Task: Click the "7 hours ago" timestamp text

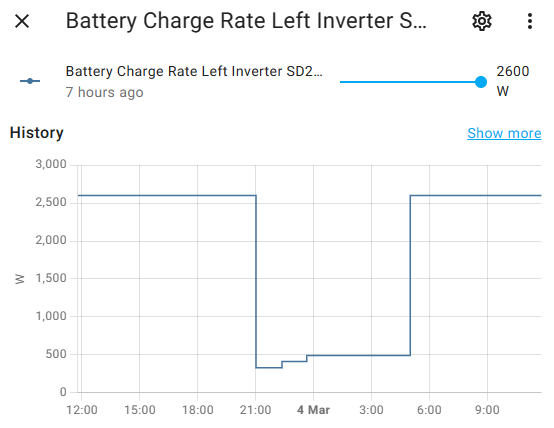Action: tap(105, 92)
